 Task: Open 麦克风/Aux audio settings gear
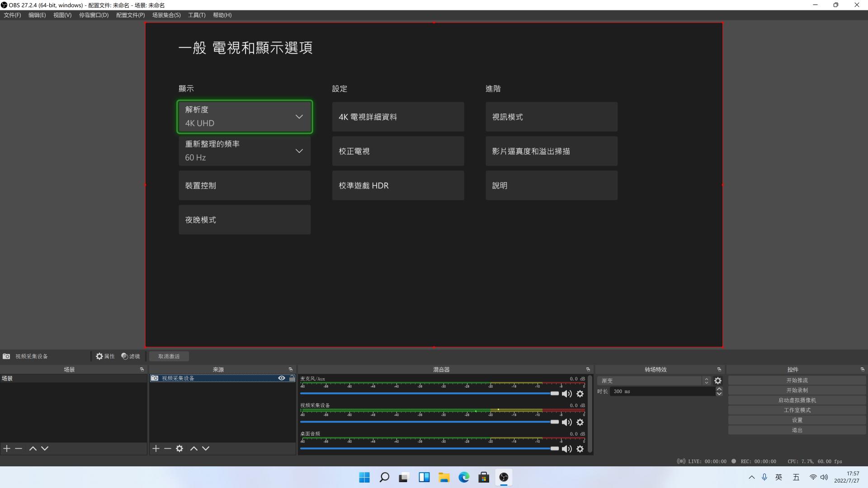(x=580, y=394)
